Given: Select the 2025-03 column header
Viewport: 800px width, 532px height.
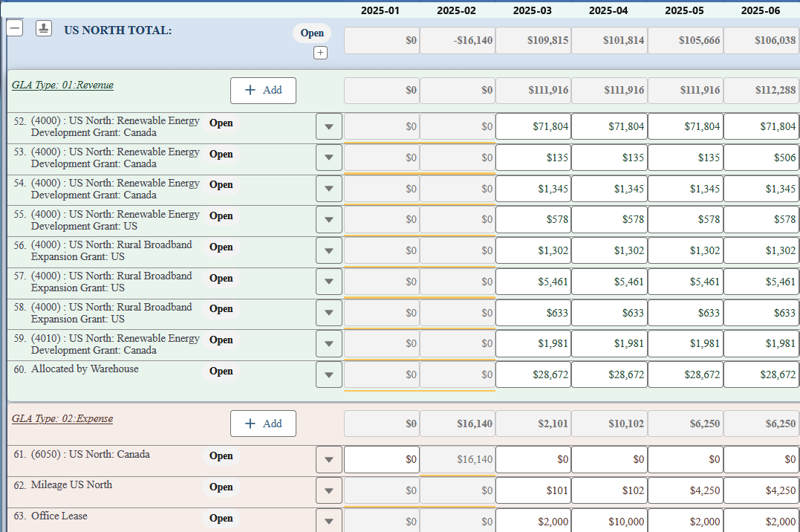Looking at the screenshot, I should pos(532,10).
